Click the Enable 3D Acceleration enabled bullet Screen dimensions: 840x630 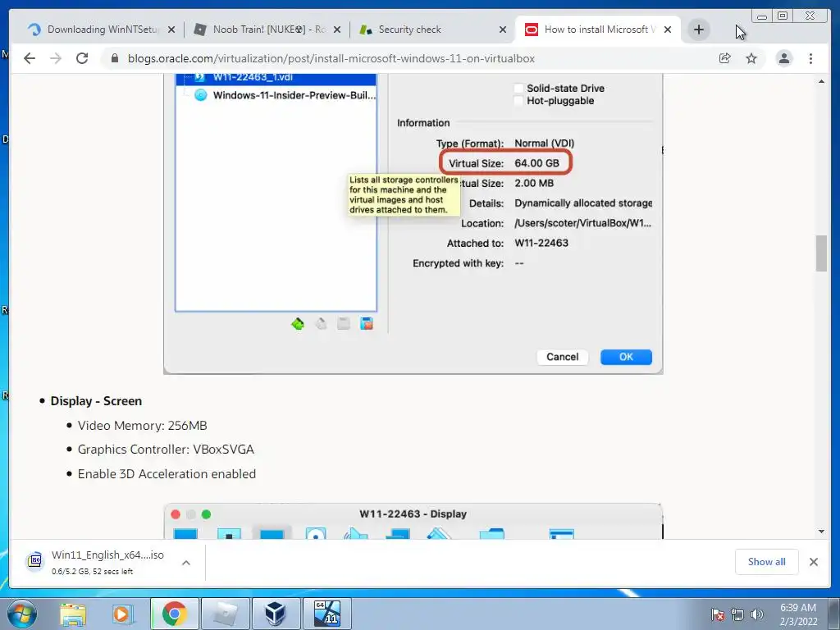click(167, 474)
